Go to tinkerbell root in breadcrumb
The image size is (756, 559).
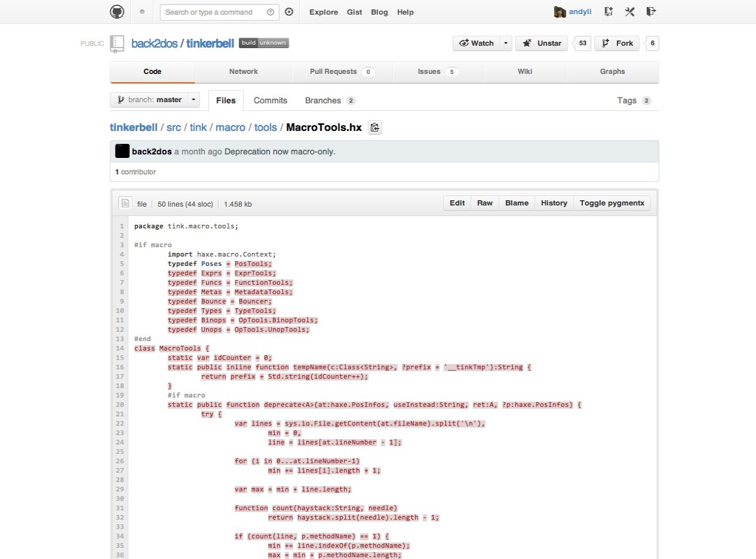pyautogui.click(x=134, y=127)
